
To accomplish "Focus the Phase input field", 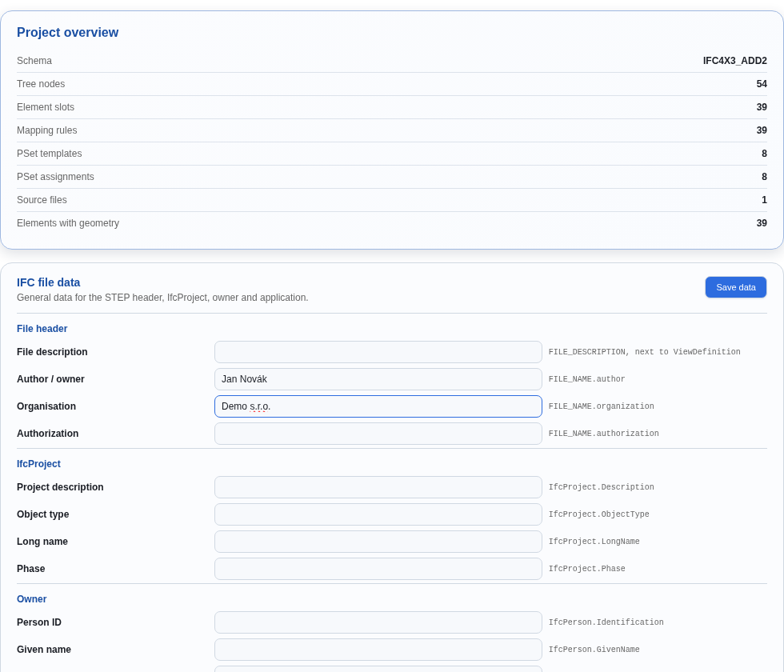I will (378, 569).
